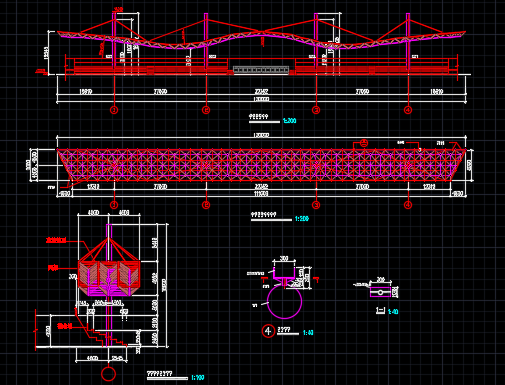Click the 1:40 scale label of the 1-1 section
The image size is (505, 385).
coord(393,312)
